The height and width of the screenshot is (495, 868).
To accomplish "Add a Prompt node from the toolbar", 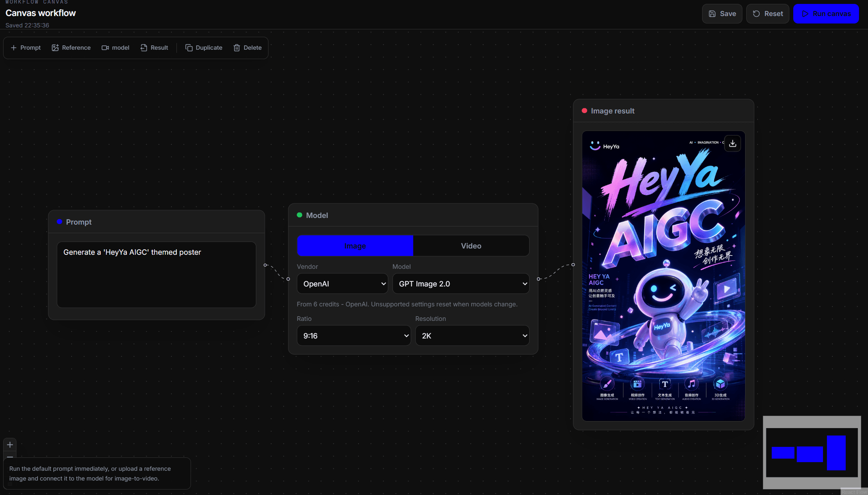I will click(26, 48).
